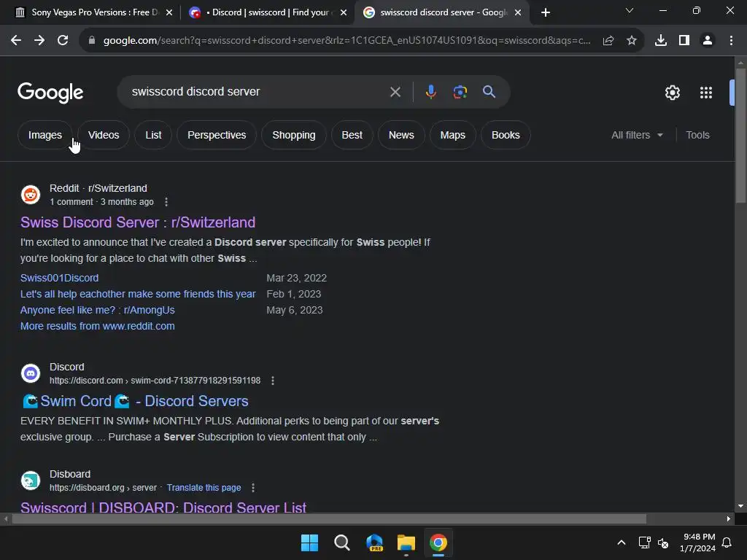This screenshot has width=747, height=560.
Task: Open File Explorer from taskbar
Action: click(x=406, y=542)
